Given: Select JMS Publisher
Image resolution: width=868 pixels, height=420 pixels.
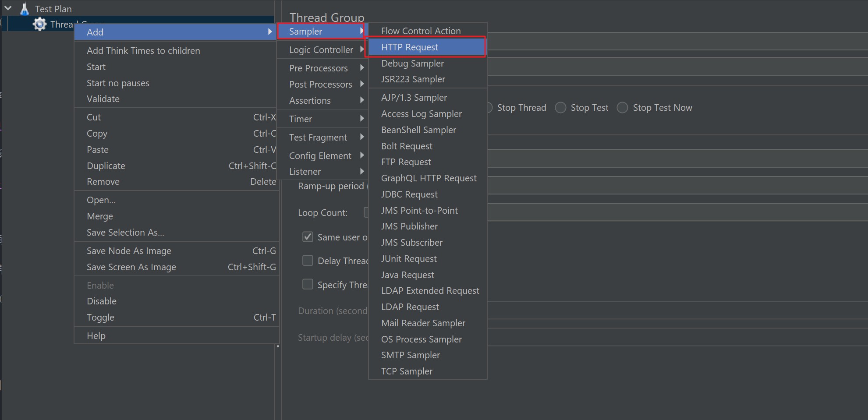Looking at the screenshot, I should 428,226.
